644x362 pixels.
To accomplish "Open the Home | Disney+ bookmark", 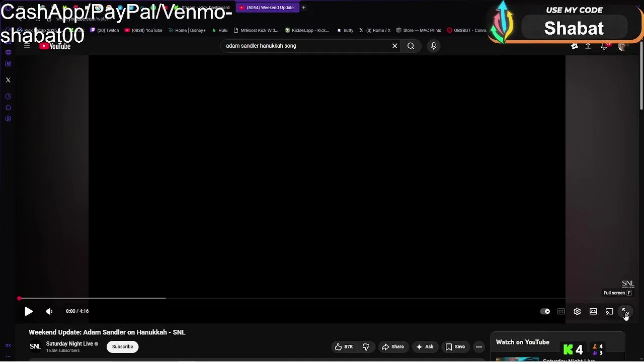I will (187, 30).
